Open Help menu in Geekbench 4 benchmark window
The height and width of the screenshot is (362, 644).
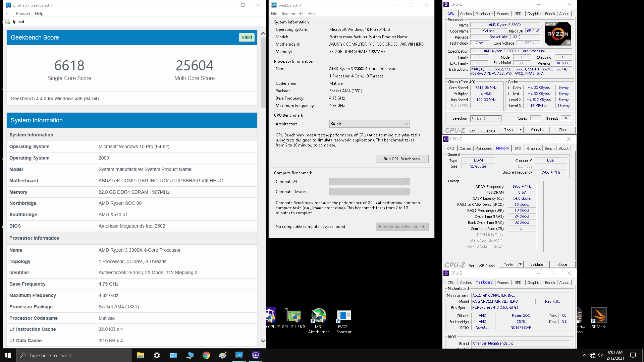(x=312, y=14)
